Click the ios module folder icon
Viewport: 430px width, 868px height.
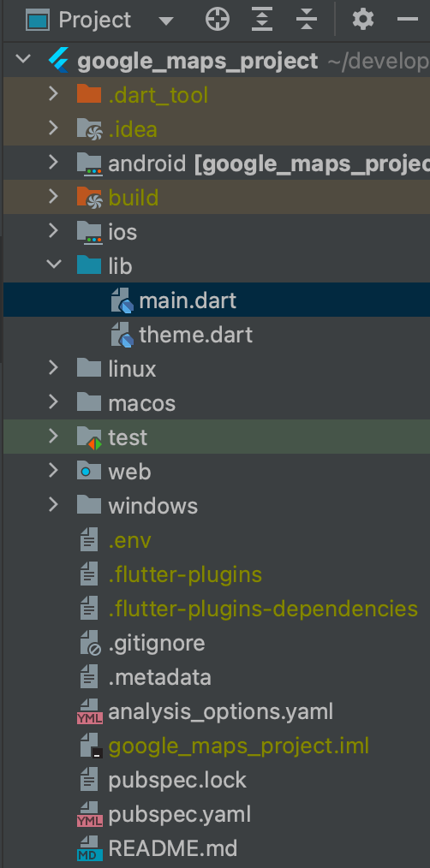[89, 233]
